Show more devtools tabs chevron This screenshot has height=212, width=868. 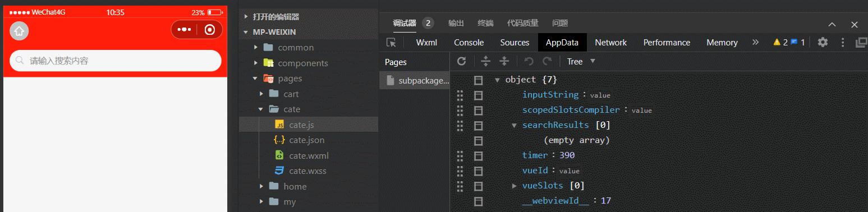pos(755,42)
